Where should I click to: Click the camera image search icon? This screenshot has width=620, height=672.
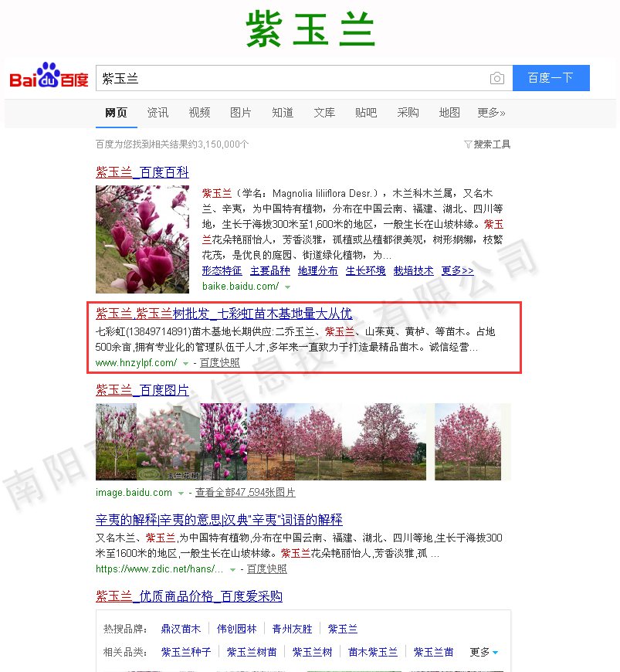pos(497,79)
